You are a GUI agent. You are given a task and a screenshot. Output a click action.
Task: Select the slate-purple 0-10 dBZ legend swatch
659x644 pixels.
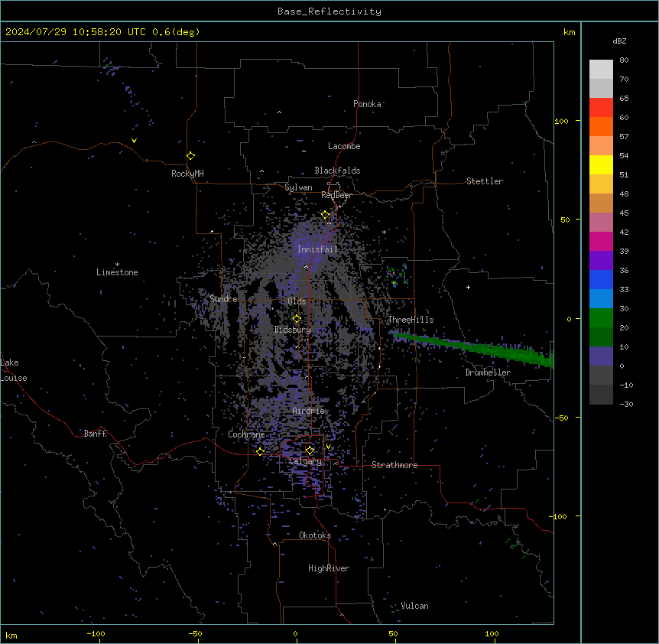pos(601,356)
